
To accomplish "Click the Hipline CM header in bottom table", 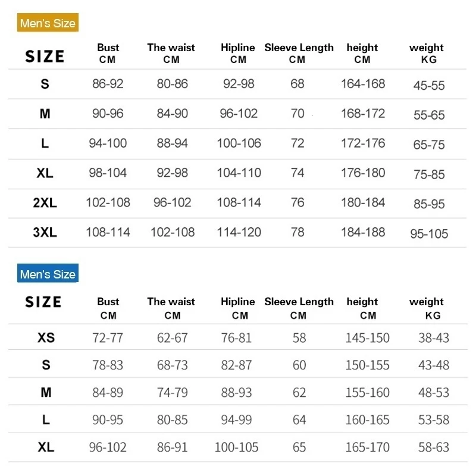I will [x=238, y=308].
